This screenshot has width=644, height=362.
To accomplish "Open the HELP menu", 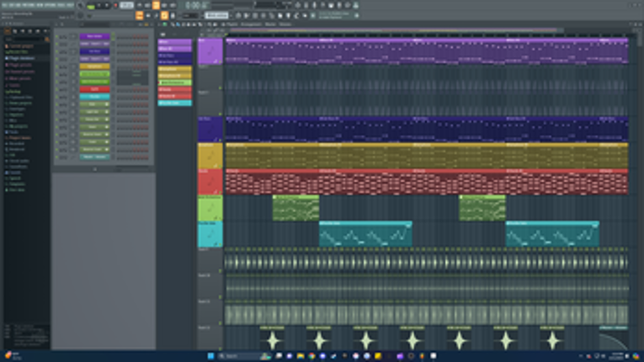I will pos(71,5).
